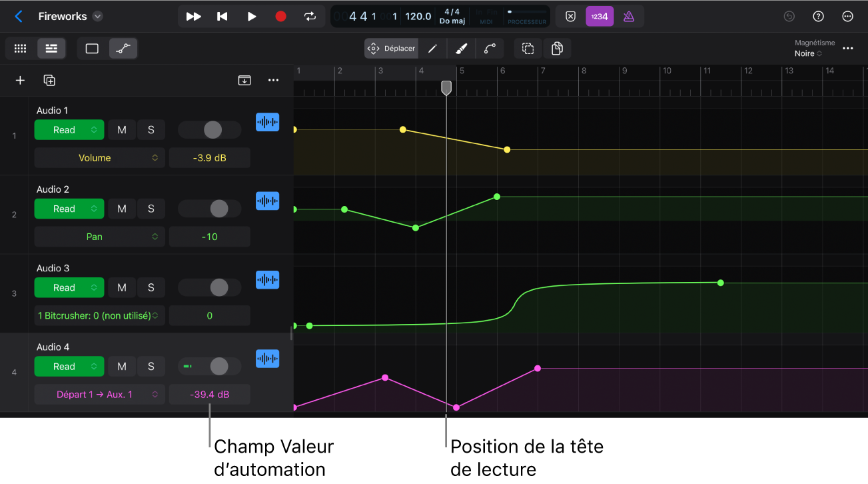The height and width of the screenshot is (484, 868).
Task: Click the -10 pan value field
Action: [x=210, y=237]
